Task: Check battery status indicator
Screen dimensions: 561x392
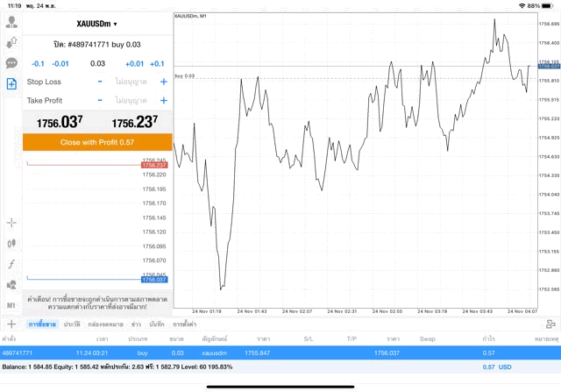Action: [547, 6]
